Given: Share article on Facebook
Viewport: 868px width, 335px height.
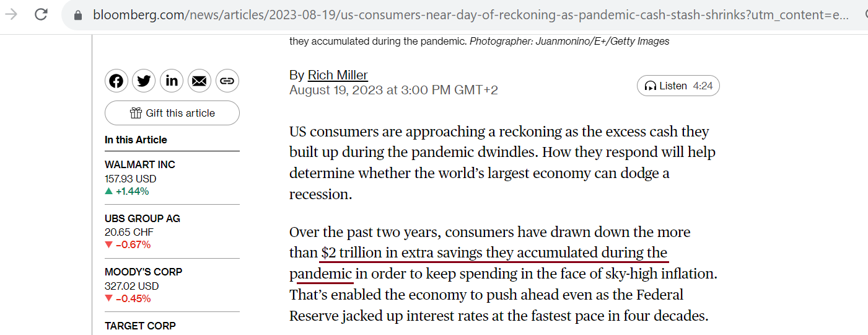Looking at the screenshot, I should click(x=116, y=81).
